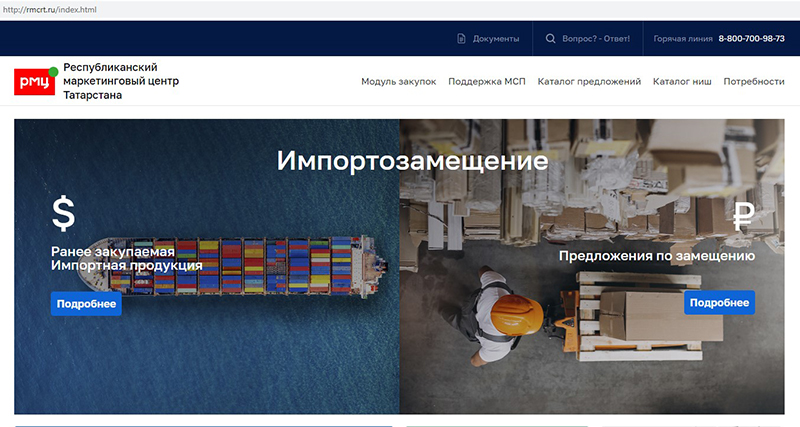The image size is (800, 427).
Task: Open the Каталог предложений menu item
Action: pyautogui.click(x=589, y=82)
